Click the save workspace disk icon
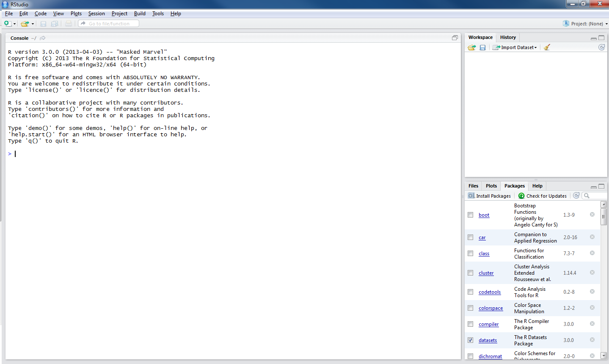 pos(482,47)
